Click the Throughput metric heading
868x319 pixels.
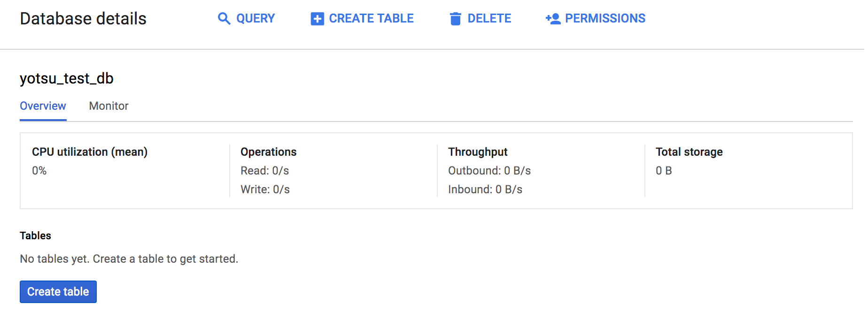pyautogui.click(x=477, y=152)
